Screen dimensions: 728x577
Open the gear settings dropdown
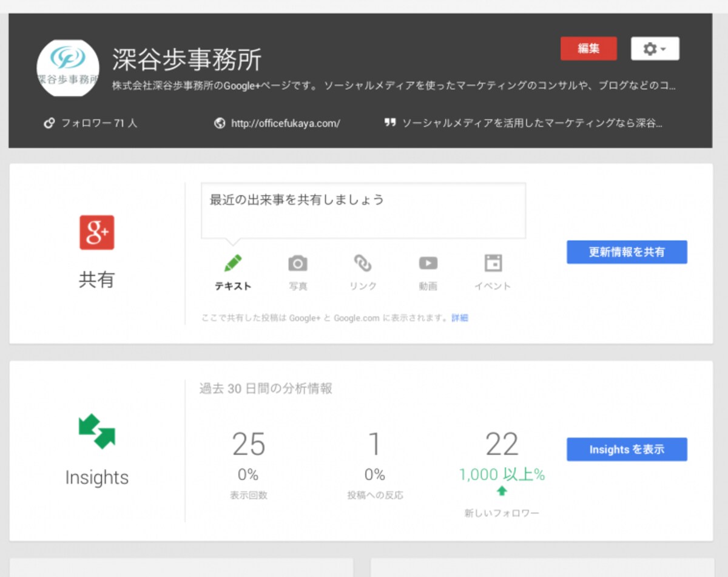[x=655, y=49]
